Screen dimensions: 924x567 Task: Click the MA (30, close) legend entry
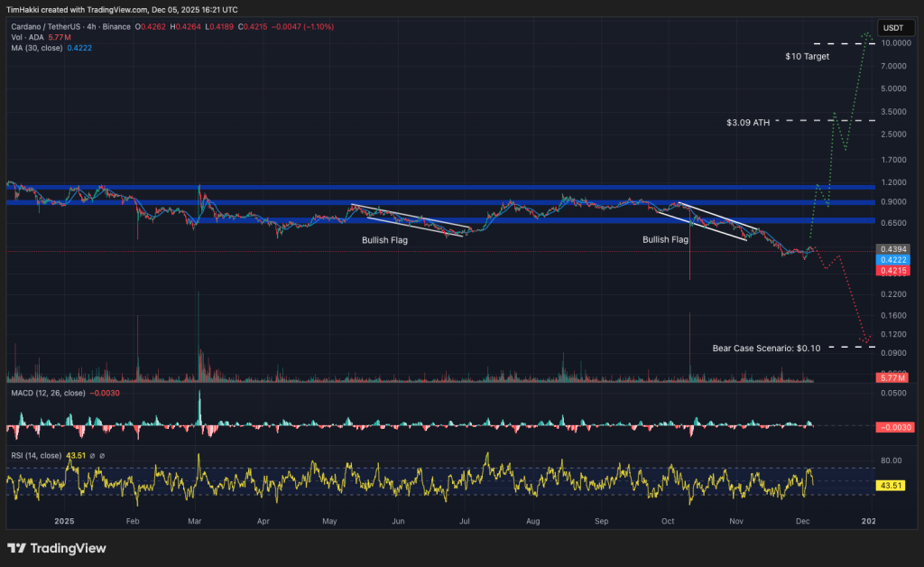coord(36,47)
